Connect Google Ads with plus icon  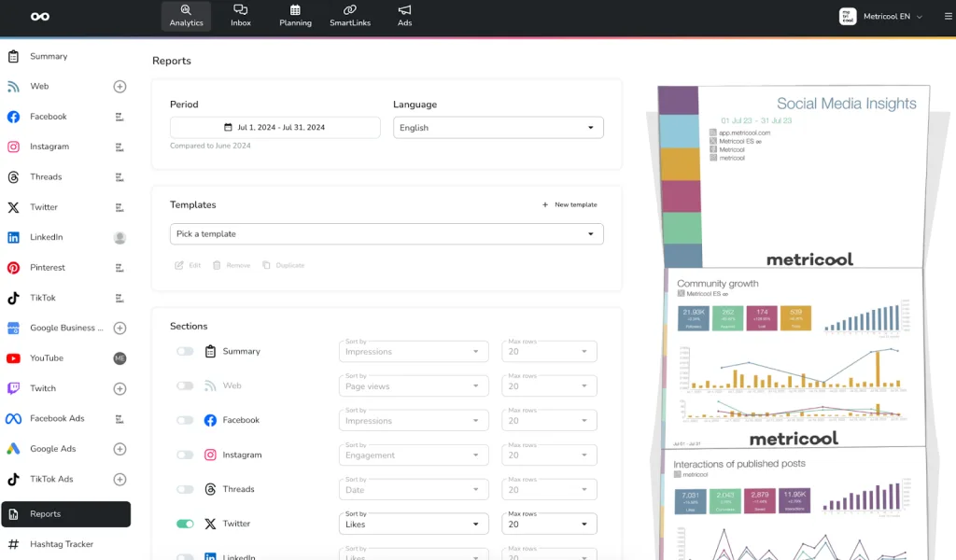(x=120, y=449)
